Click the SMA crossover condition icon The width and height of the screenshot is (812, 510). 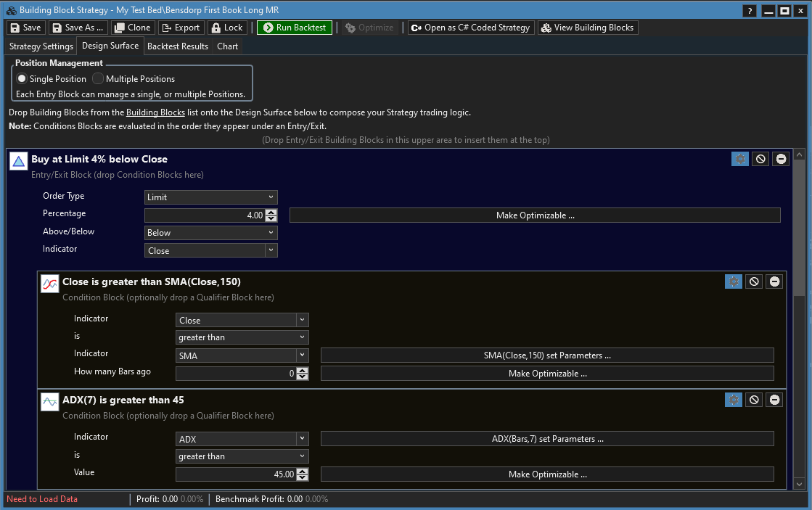(49, 284)
